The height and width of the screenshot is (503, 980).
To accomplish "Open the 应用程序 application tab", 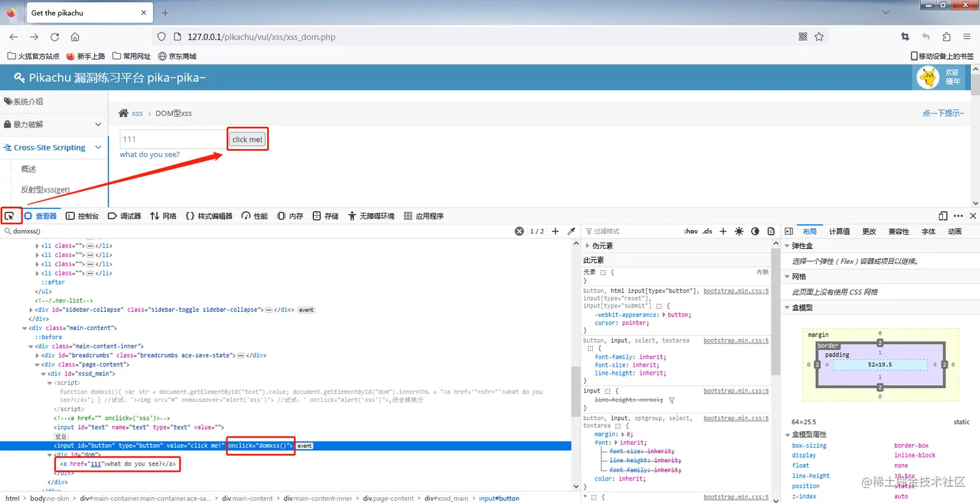I will [423, 216].
